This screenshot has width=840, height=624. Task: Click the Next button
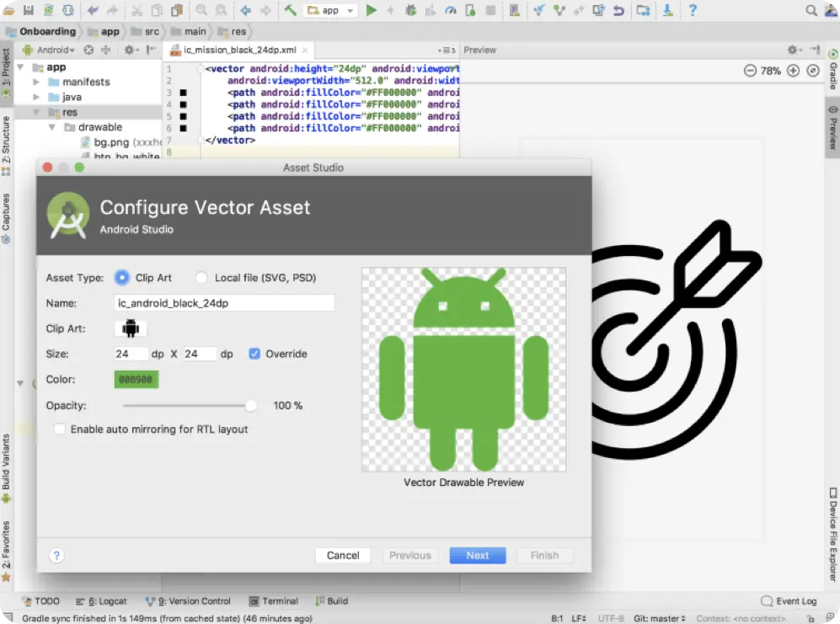(x=478, y=556)
